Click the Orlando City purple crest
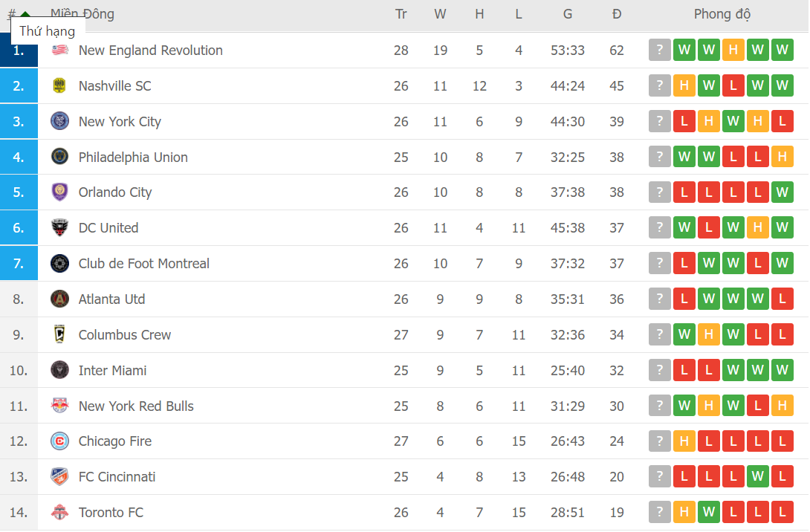This screenshot has width=810, height=532. tap(59, 192)
